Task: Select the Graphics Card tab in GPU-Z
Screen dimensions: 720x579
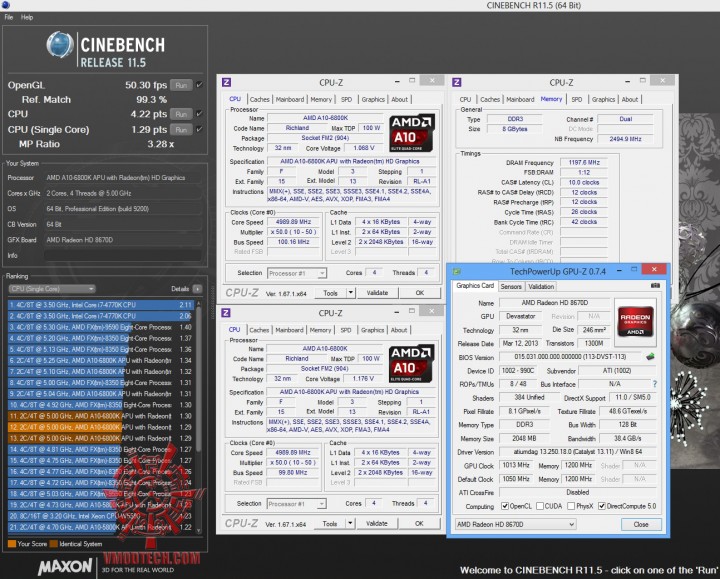Action: coord(475,286)
